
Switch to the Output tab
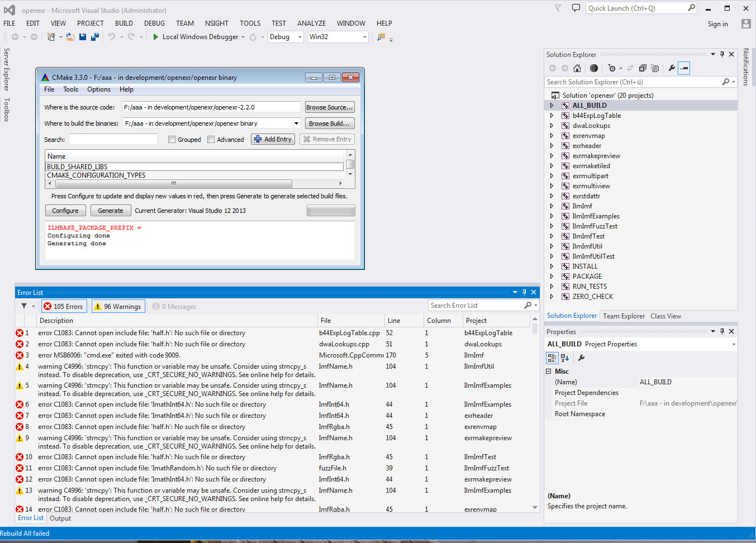[60, 518]
